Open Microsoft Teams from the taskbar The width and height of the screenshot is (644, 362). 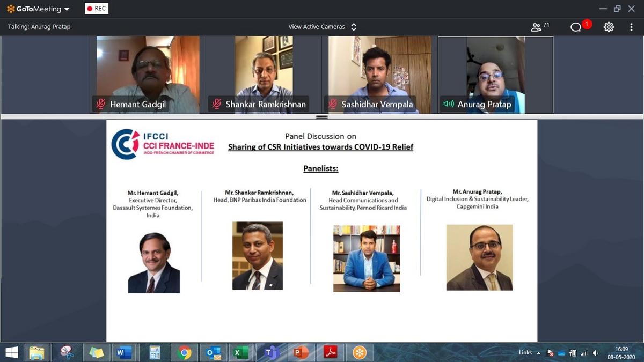click(x=272, y=352)
